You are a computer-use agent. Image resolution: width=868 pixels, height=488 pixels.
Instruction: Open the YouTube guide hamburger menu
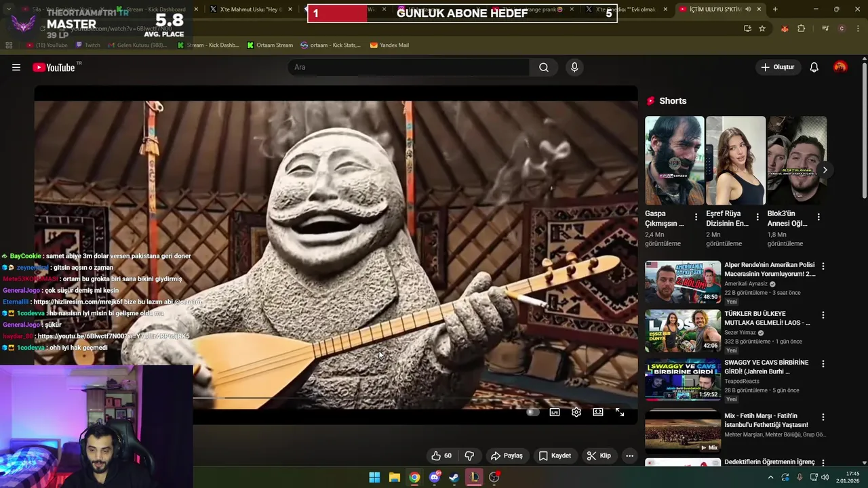[x=16, y=67]
